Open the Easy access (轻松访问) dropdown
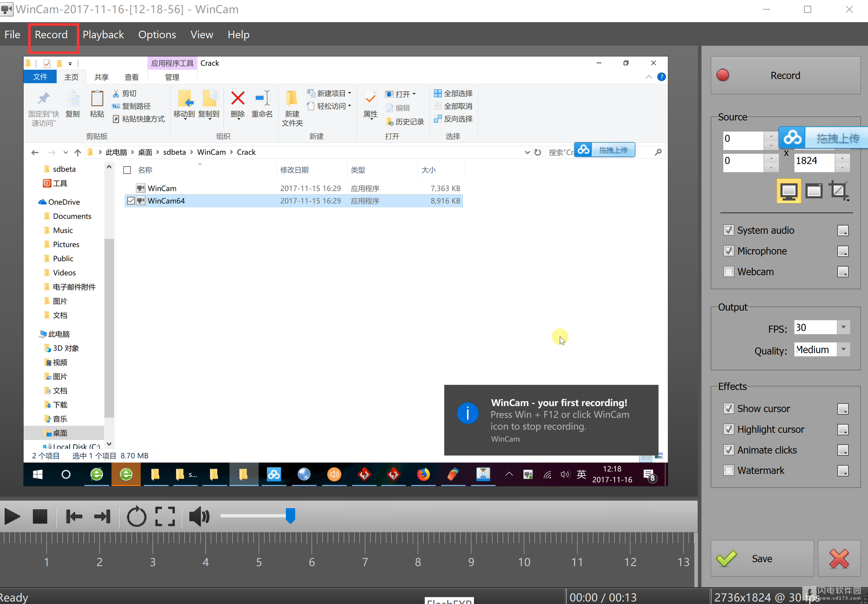The height and width of the screenshot is (604, 868). (329, 106)
